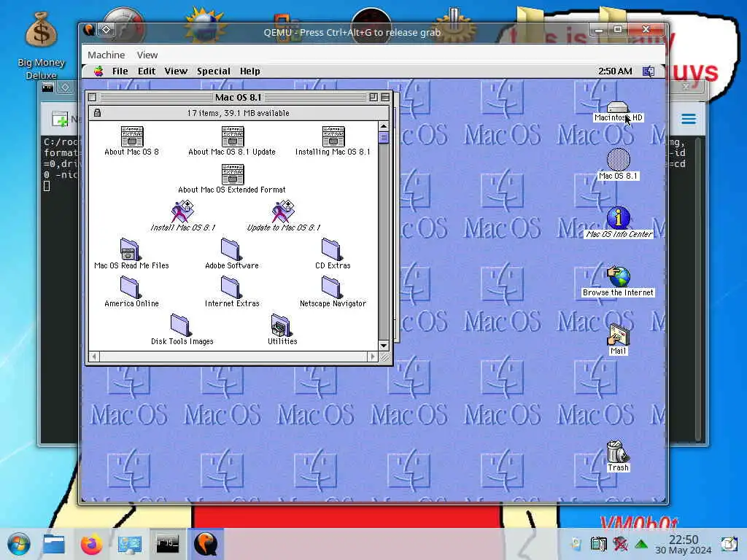Open the About Mac OS 8 document icon
747x560 pixels.
pyautogui.click(x=132, y=136)
